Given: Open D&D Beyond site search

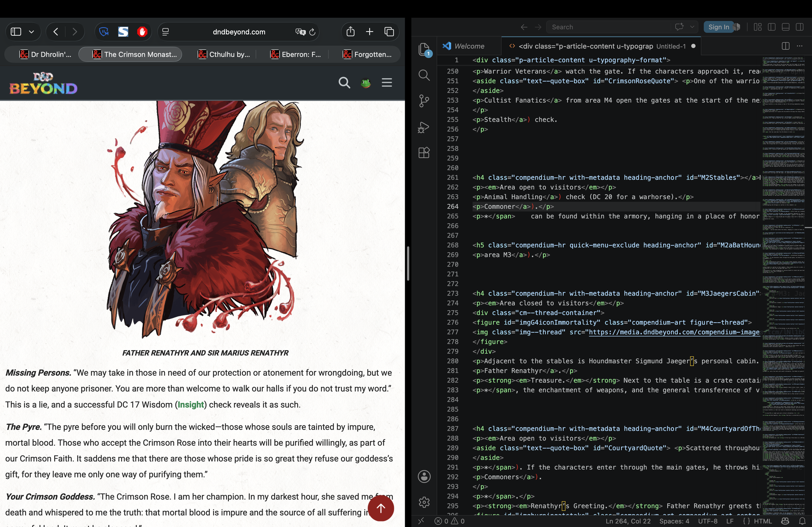Looking at the screenshot, I should [344, 82].
